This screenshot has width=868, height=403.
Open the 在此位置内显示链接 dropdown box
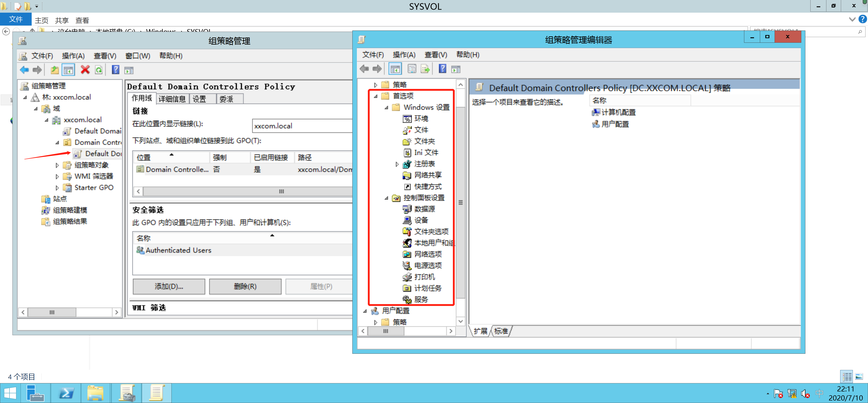(302, 126)
